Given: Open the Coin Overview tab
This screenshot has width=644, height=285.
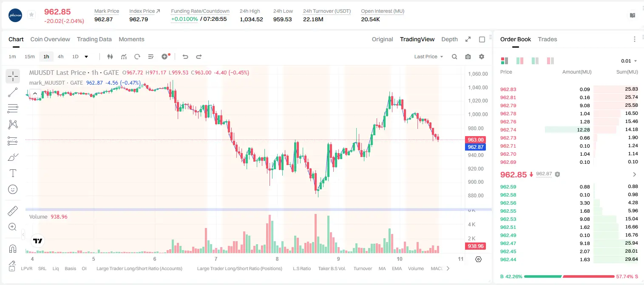Looking at the screenshot, I should click(50, 39).
